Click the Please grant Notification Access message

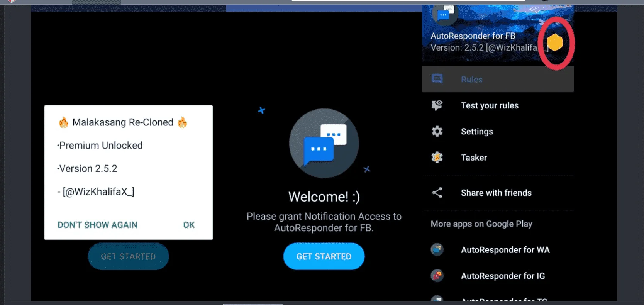(x=324, y=222)
